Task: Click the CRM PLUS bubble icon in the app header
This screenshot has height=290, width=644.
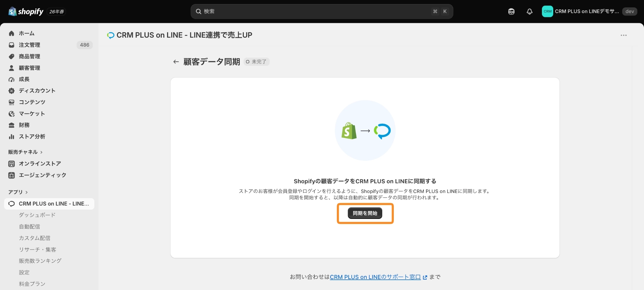Action: [x=111, y=35]
